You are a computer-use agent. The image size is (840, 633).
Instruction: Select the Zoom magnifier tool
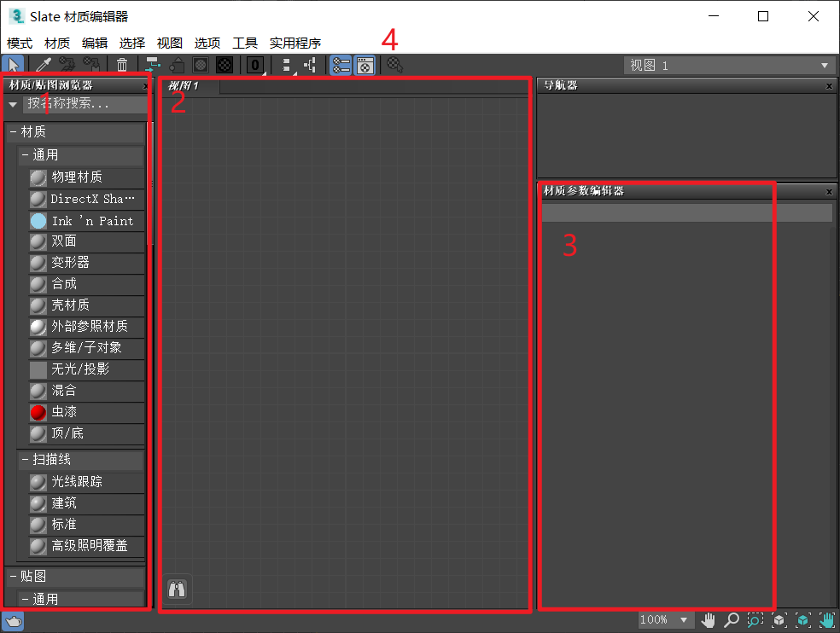coord(732,620)
